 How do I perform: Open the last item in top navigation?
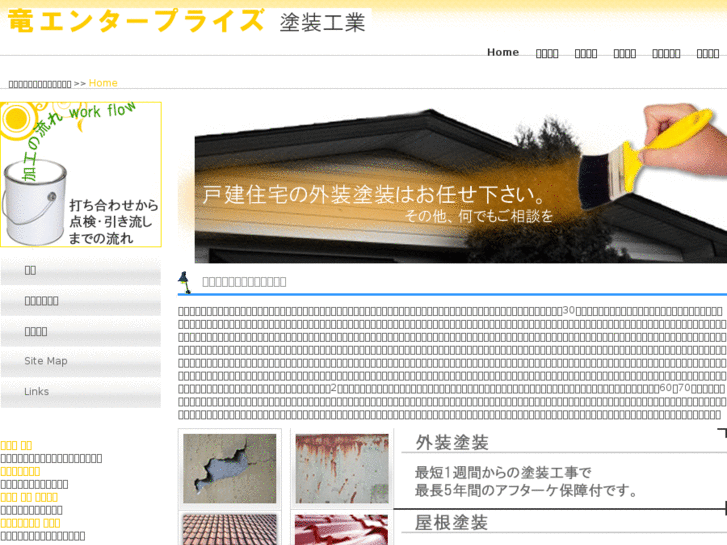(708, 53)
